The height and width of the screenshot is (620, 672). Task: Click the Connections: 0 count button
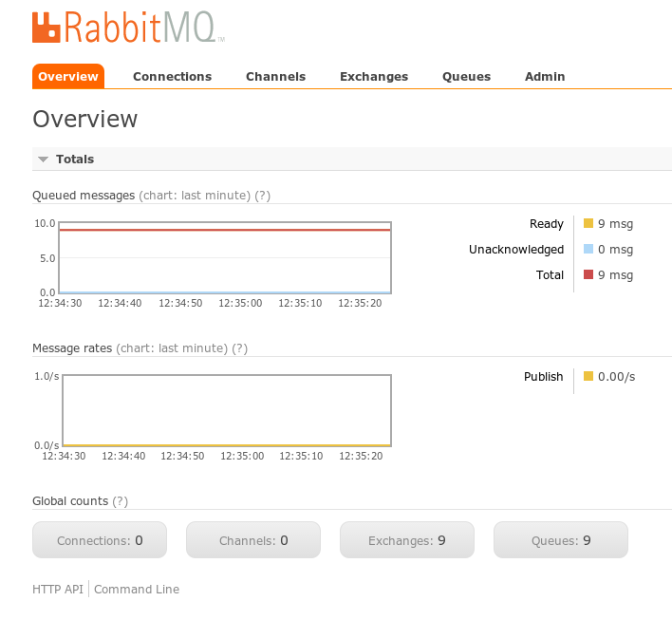pyautogui.click(x=100, y=540)
